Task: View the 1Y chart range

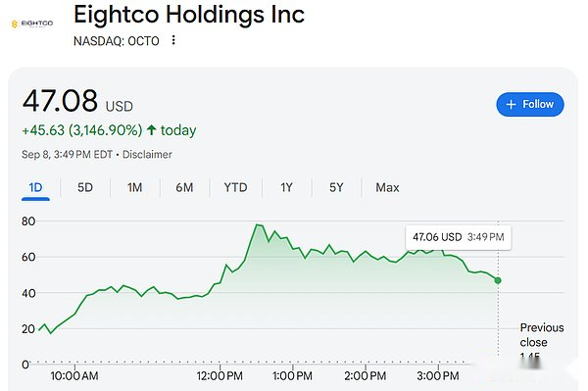Action: click(x=286, y=187)
